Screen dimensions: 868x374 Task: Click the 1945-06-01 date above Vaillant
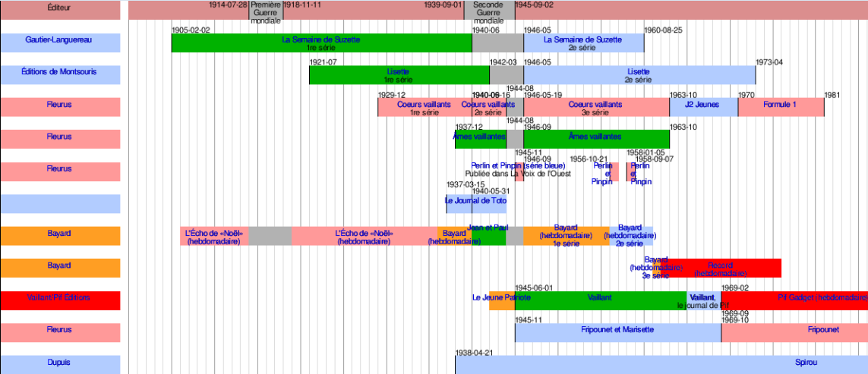(x=534, y=288)
